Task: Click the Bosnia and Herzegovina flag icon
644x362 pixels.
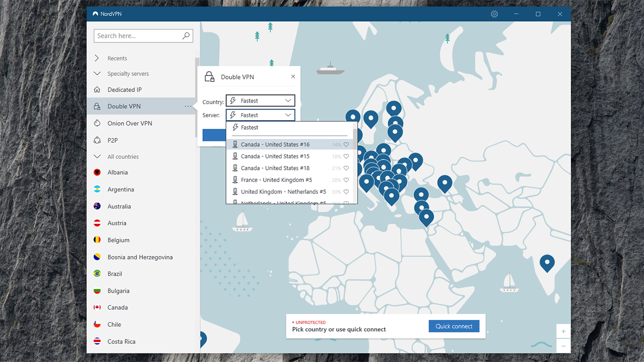Action: [x=97, y=257]
